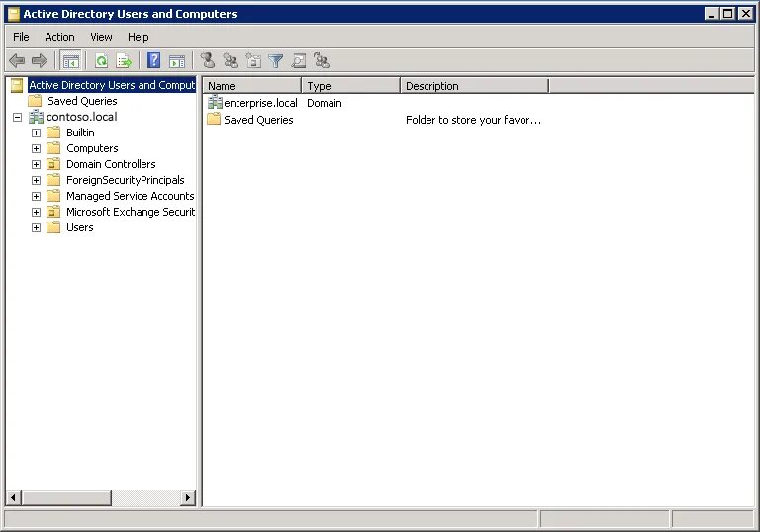Maximize the window
The width and height of the screenshot is (760, 532).
pos(728,14)
